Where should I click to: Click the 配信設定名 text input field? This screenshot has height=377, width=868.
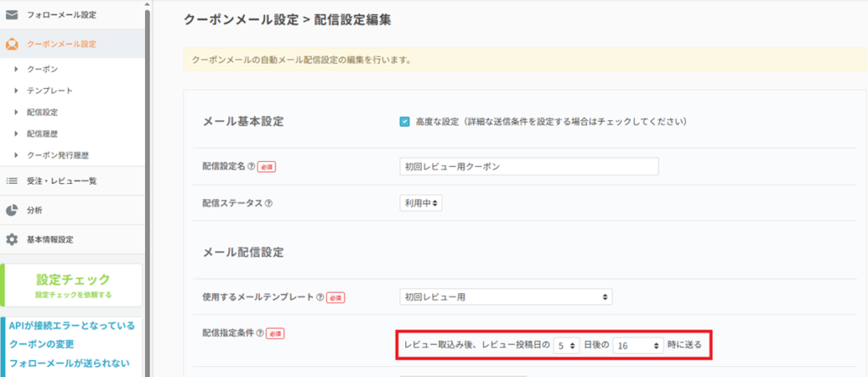[x=528, y=167]
